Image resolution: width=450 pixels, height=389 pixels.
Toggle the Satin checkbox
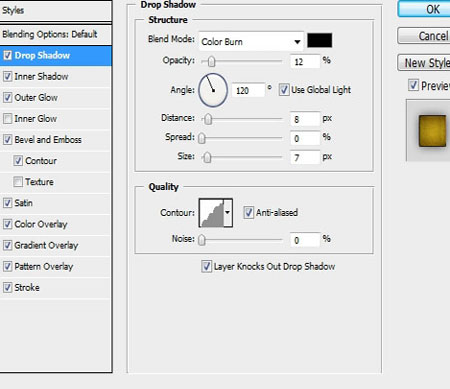[x=7, y=203]
